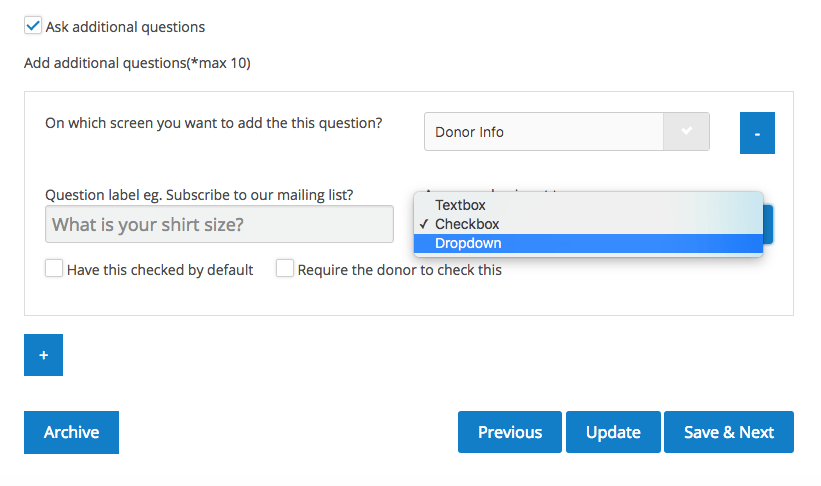Image resolution: width=821 pixels, height=486 pixels.
Task: Open the Donor Info screen selector
Action: point(544,131)
